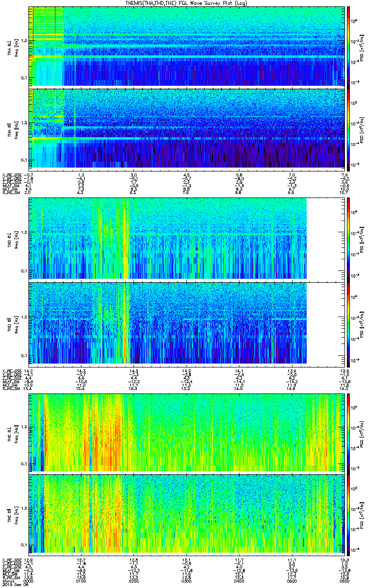Click the '0500' time tick label
This screenshot has height=588, width=368.
(x=291, y=580)
